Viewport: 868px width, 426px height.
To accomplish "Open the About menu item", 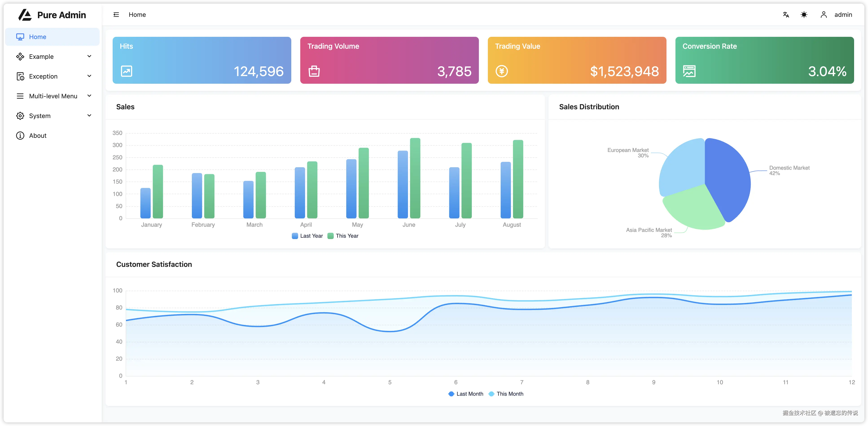I will point(37,136).
